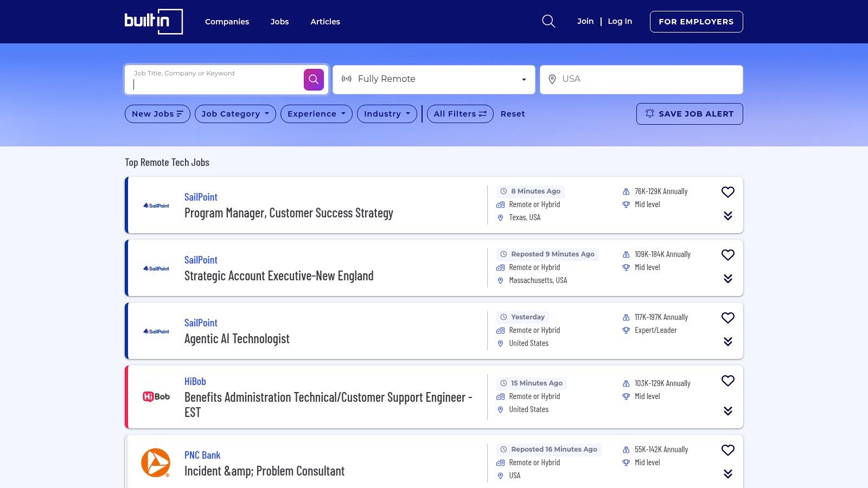Click the '76K-129K Annually' salary text

[661, 191]
